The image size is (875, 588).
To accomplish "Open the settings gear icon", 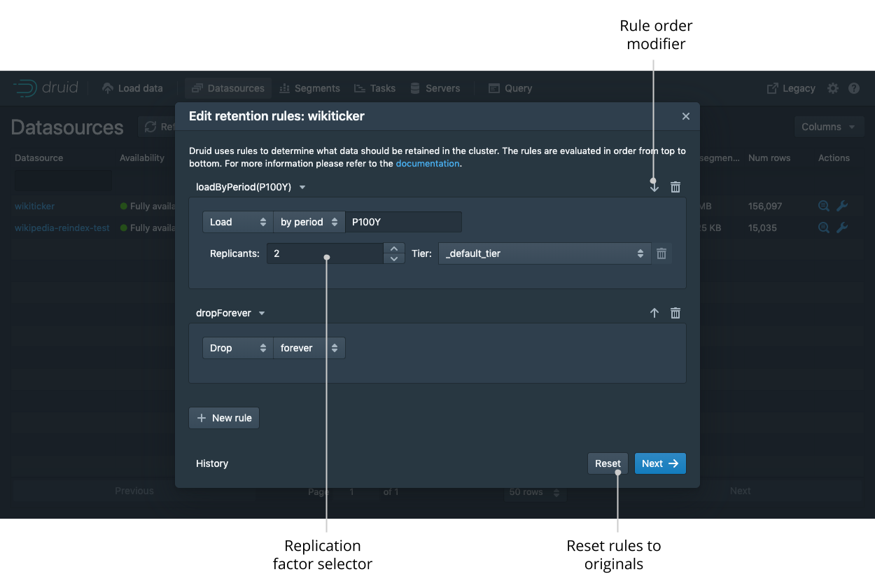I will [833, 88].
